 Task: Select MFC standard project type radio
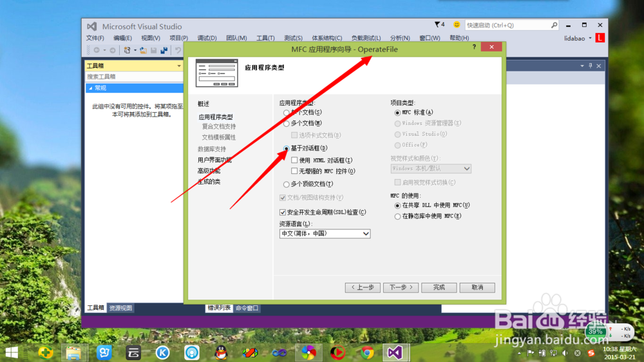coord(397,113)
